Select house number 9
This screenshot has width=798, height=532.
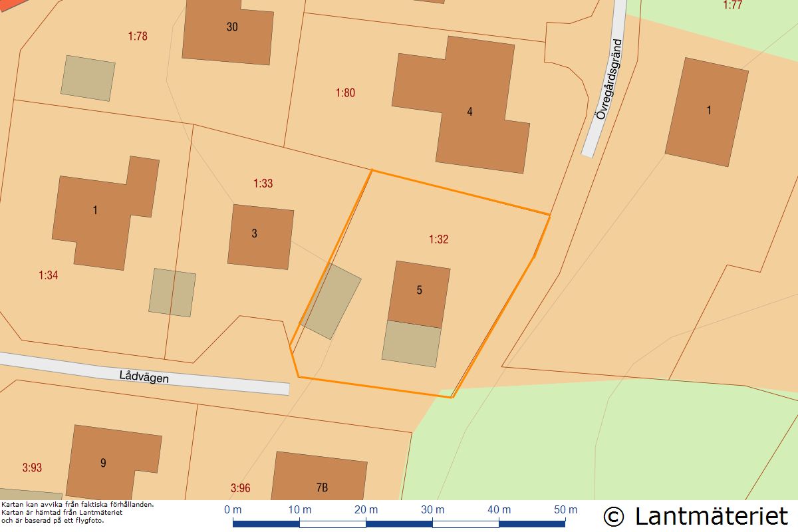click(103, 463)
